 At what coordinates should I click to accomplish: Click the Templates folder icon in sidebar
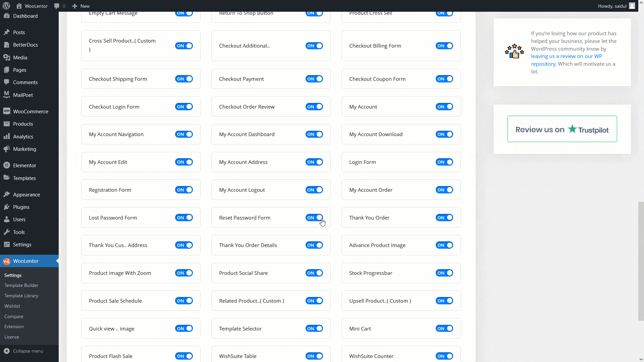[x=7, y=178]
